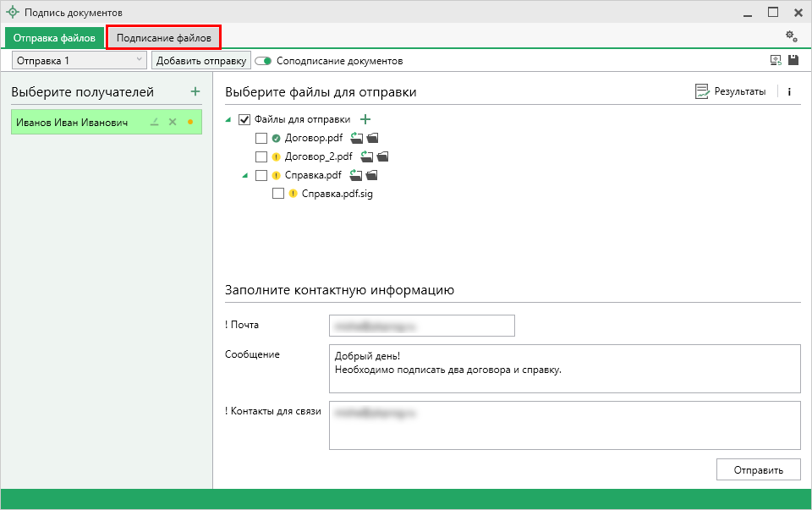Toggle Соподписание документов switch
This screenshot has height=510, width=812.
tap(263, 61)
